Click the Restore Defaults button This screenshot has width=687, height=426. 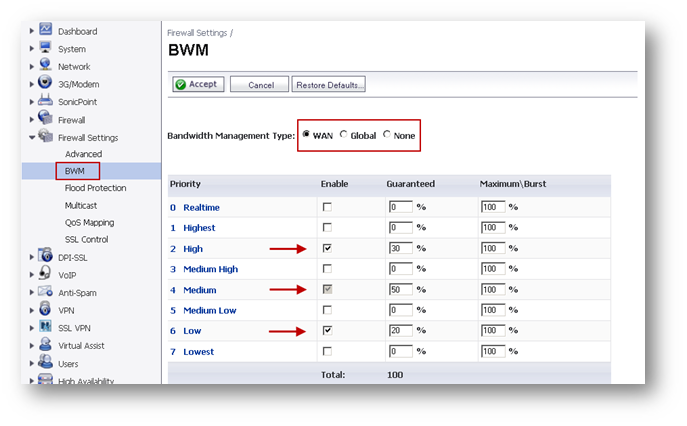point(329,85)
